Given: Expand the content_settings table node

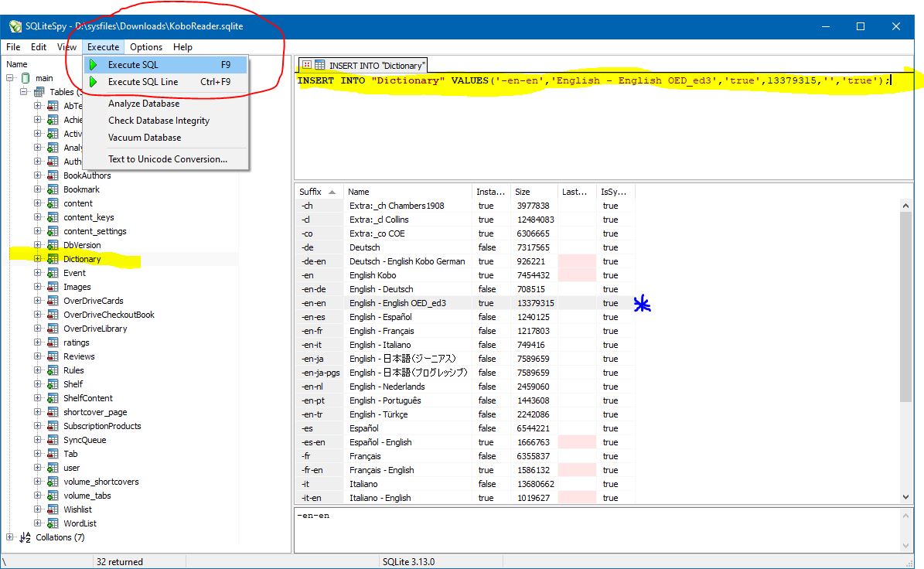Looking at the screenshot, I should pyautogui.click(x=38, y=231).
